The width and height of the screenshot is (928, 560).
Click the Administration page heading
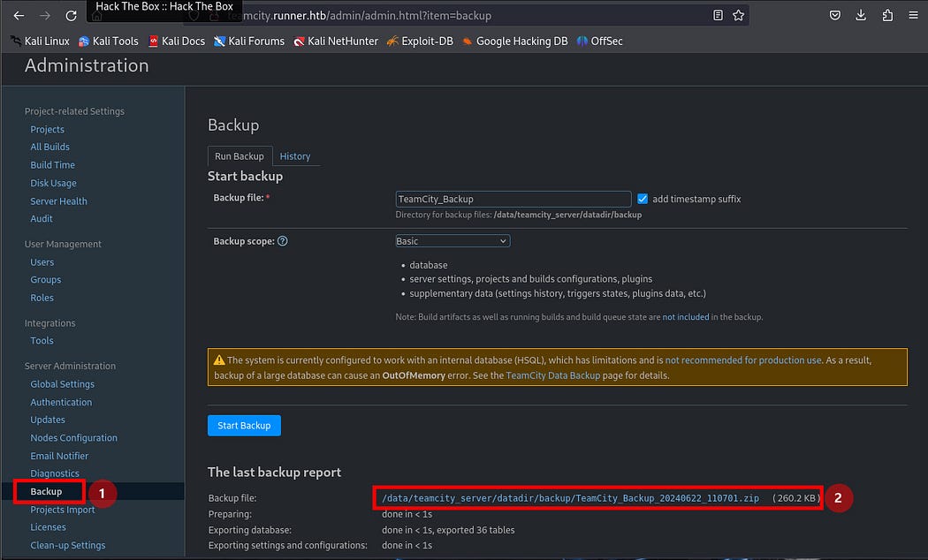pyautogui.click(x=87, y=65)
